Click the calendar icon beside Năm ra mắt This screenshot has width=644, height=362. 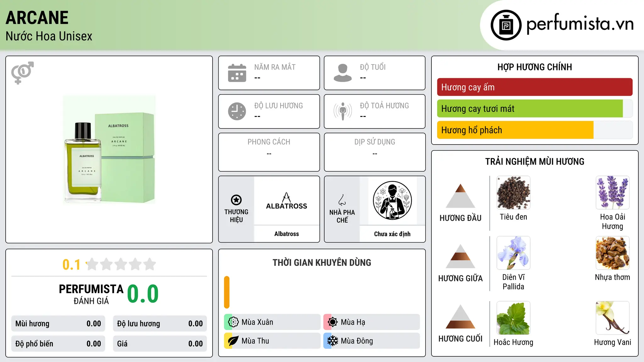[237, 73]
